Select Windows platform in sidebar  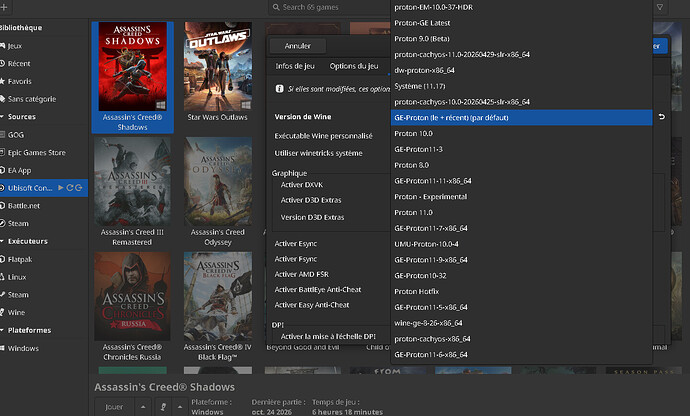pyautogui.click(x=23, y=348)
